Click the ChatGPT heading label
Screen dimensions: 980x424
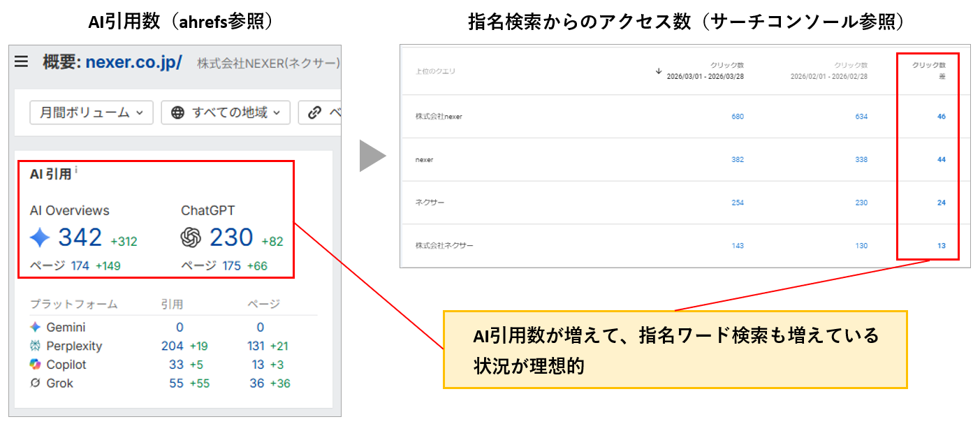tap(210, 210)
